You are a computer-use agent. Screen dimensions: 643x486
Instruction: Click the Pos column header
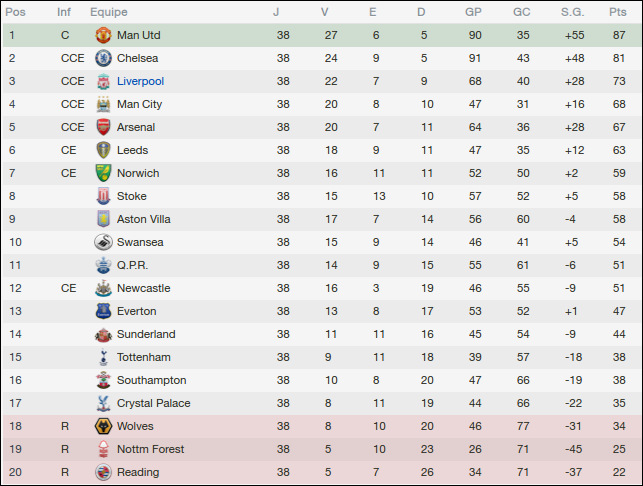tap(16, 12)
